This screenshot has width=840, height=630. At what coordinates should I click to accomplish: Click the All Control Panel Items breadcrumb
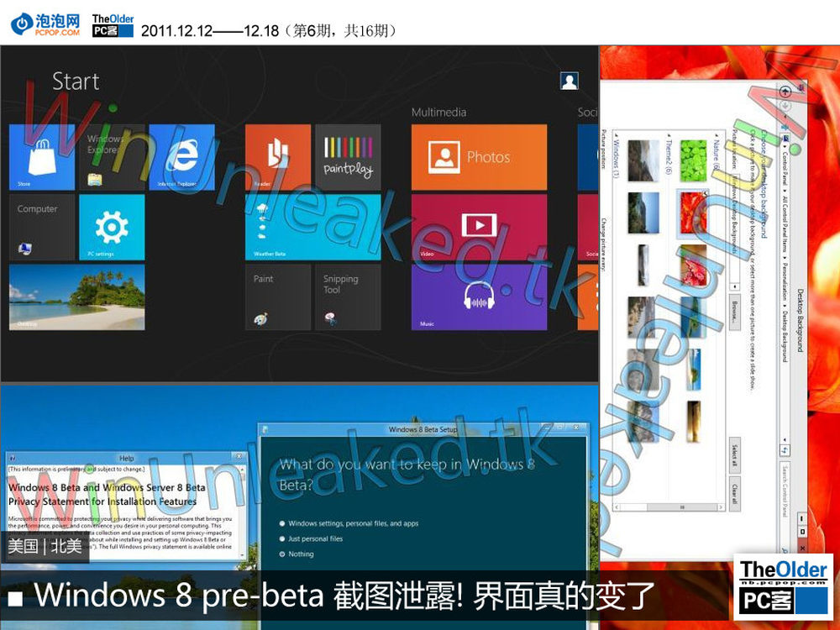point(785,224)
